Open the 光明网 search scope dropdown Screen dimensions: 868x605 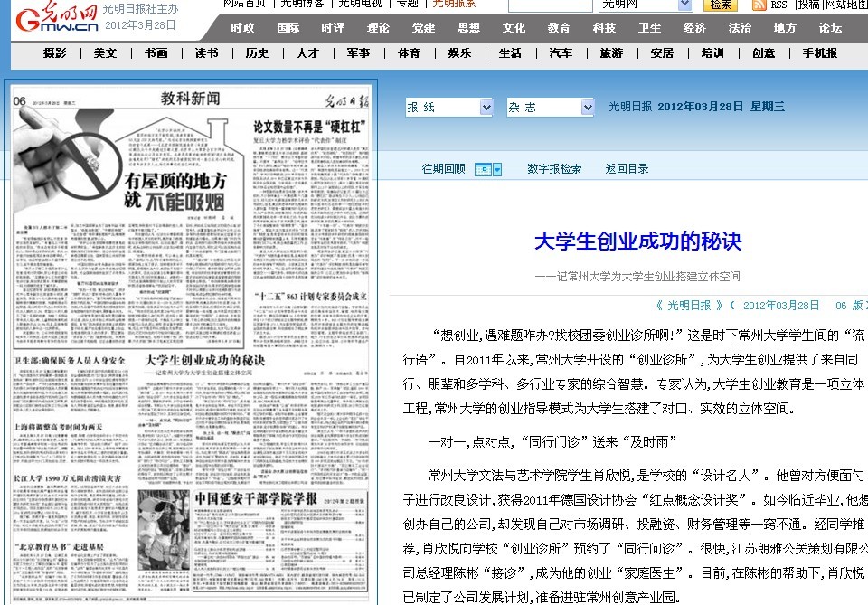(x=646, y=5)
